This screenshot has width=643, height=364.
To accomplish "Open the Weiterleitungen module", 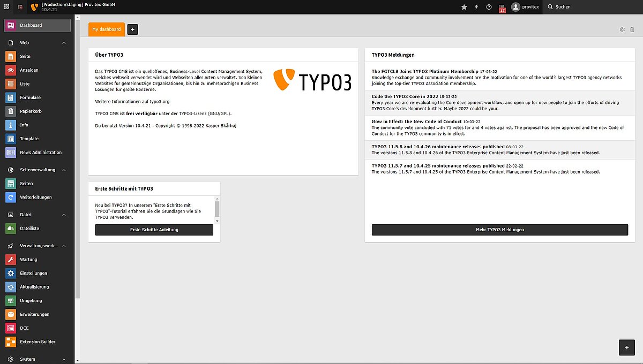I will [37, 198].
